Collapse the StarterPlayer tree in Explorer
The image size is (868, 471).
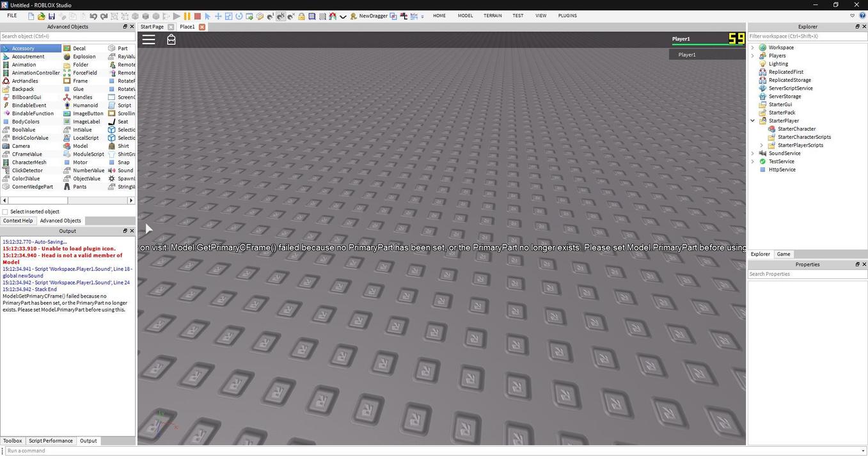752,120
